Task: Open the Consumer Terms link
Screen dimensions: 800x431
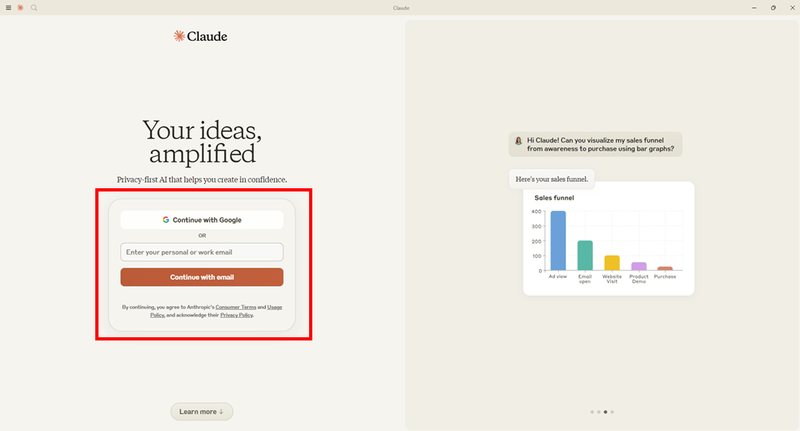Action: click(x=236, y=307)
